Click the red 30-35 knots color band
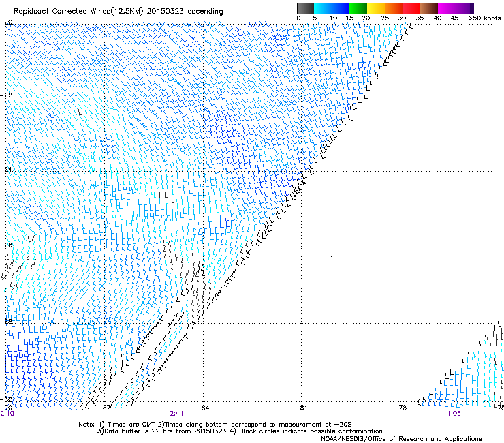Viewport: 504px width, 443px height. pyautogui.click(x=411, y=8)
